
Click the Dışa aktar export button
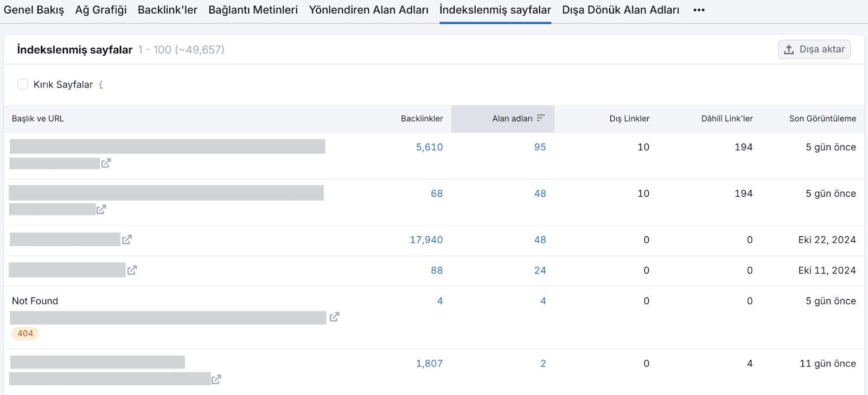(814, 49)
